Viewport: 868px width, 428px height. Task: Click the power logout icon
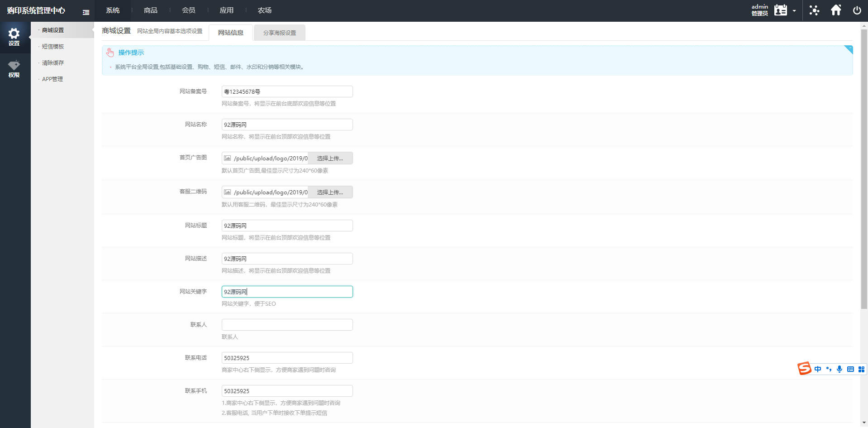[857, 10]
